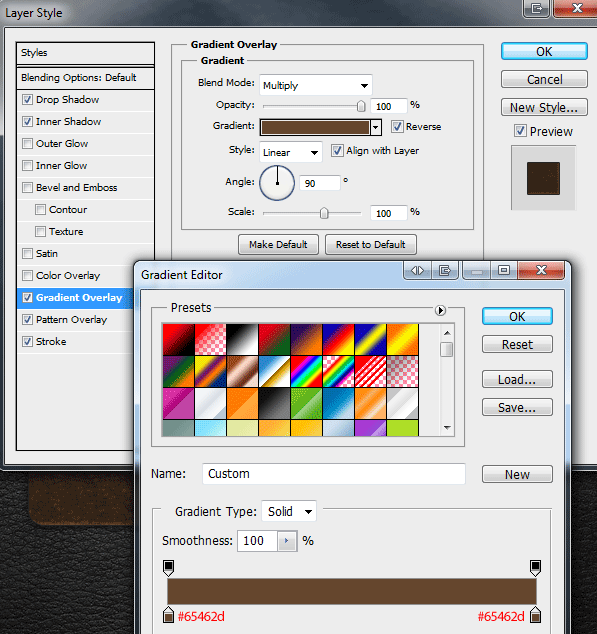Screen dimensions: 597x634
Task: Click the Opacity slider handle
Action: coord(361,106)
